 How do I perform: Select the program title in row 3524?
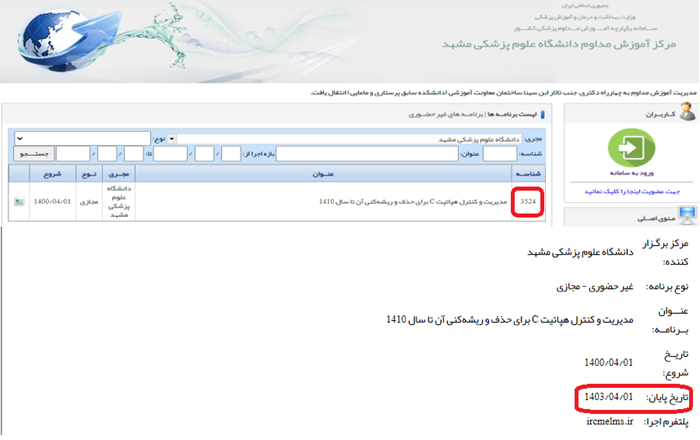pyautogui.click(x=413, y=202)
